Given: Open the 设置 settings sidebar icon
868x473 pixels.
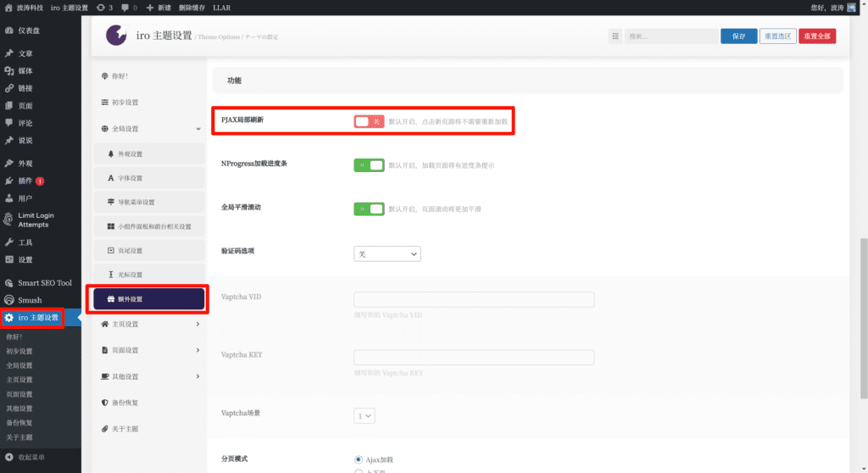Looking at the screenshot, I should pos(8,259).
